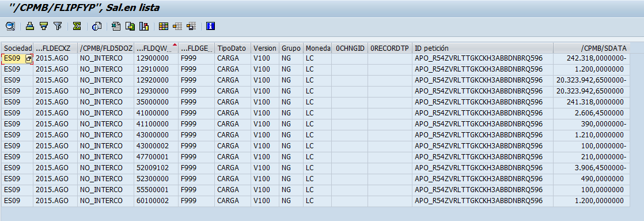This screenshot has width=644, height=221.
Task: Click the value 210,0000000-
Action: coord(603,157)
